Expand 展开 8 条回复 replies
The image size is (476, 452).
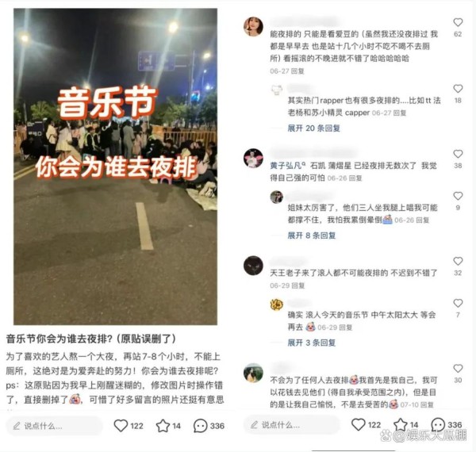[312, 236]
